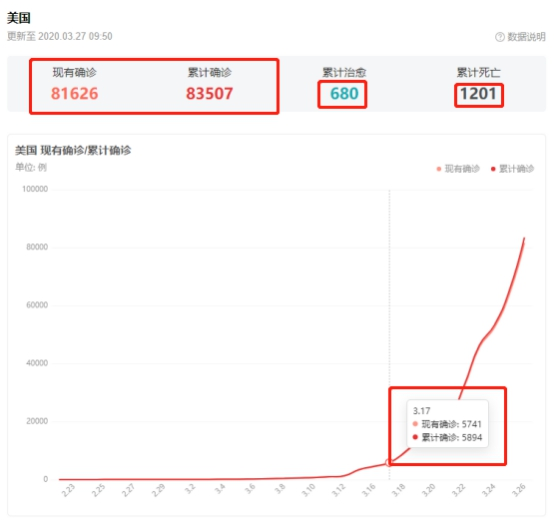This screenshot has height=522, width=554.
Task: Select the 680 累计治愈 value
Action: coord(344,94)
